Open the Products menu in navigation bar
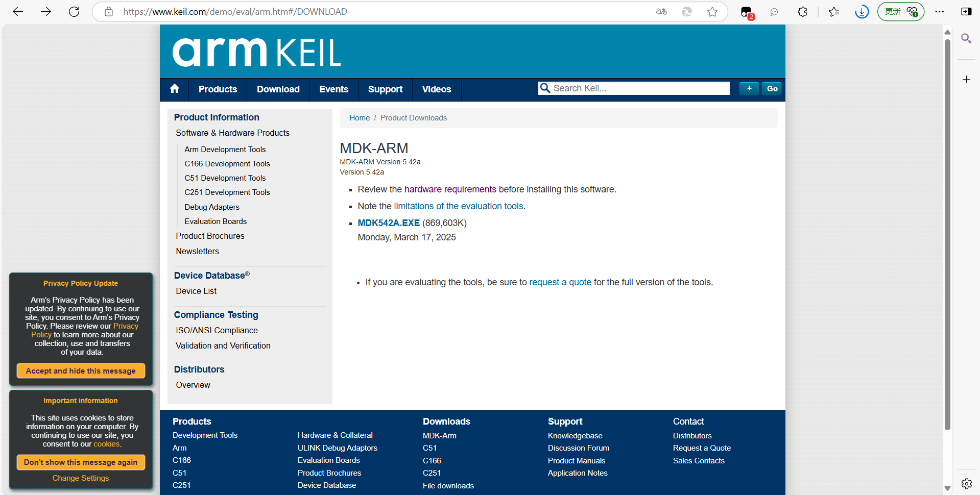Screen dimensions: 980x495 click(218, 89)
